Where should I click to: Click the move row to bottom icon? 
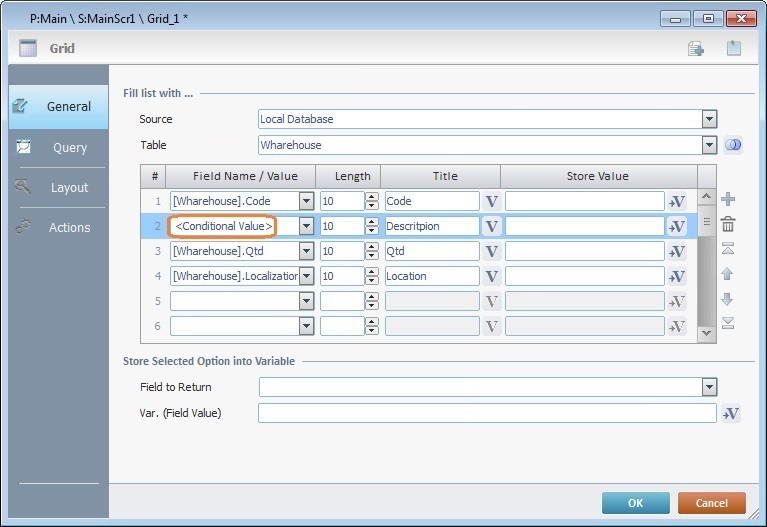(x=728, y=322)
